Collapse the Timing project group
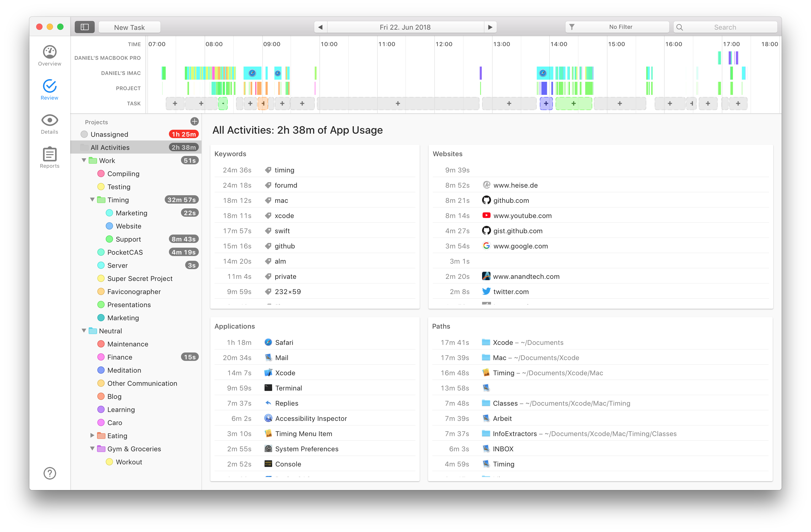The image size is (811, 532). [x=92, y=199]
